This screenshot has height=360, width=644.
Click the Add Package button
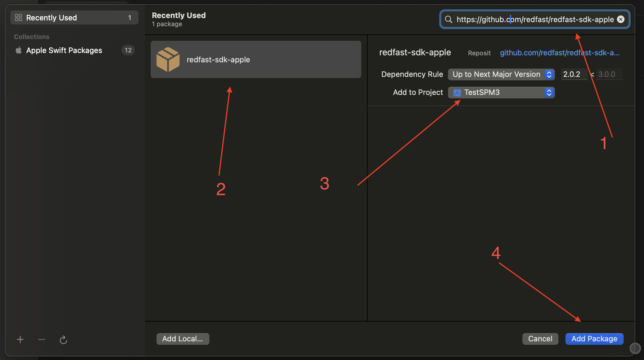point(594,339)
